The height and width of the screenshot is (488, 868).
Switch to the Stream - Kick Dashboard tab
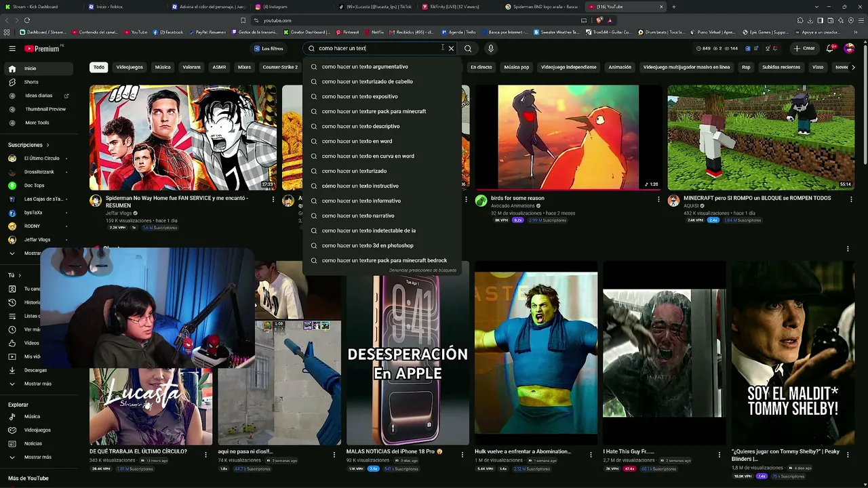[41, 7]
